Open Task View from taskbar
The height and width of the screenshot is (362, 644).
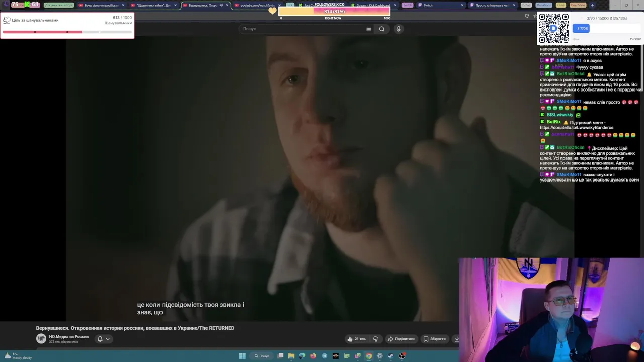(280, 356)
